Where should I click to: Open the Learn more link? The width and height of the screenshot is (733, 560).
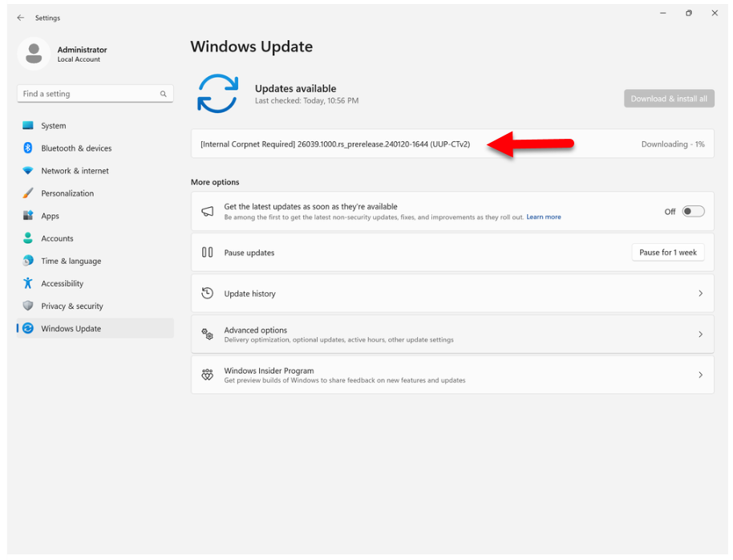[x=544, y=217]
